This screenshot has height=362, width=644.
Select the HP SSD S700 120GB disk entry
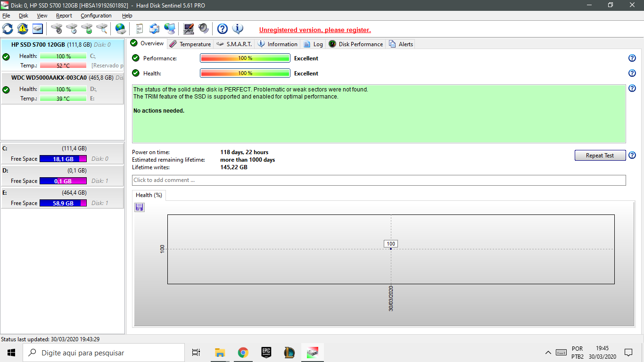62,54
